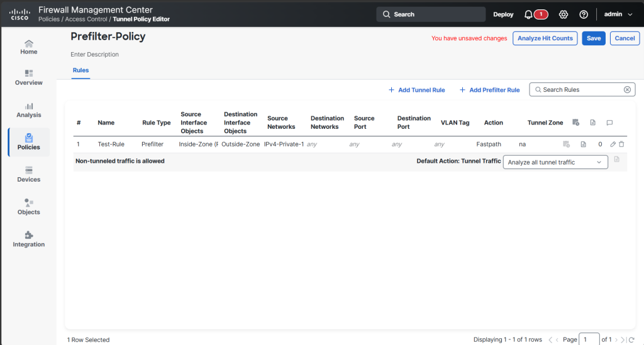Viewport: 644px width, 345px height.
Task: Click the Test-Rule name cell
Action: [111, 144]
